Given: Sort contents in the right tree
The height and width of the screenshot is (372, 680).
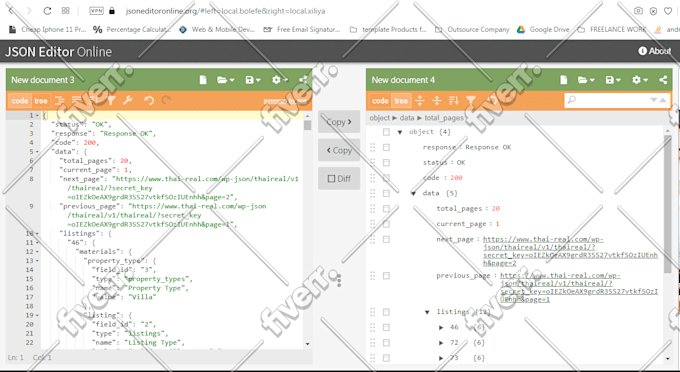Looking at the screenshot, I should (454, 101).
